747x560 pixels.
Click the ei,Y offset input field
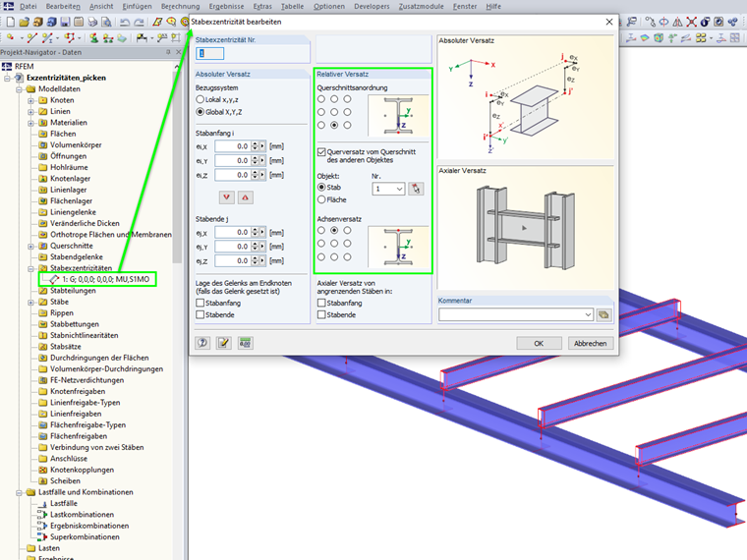[x=233, y=160]
